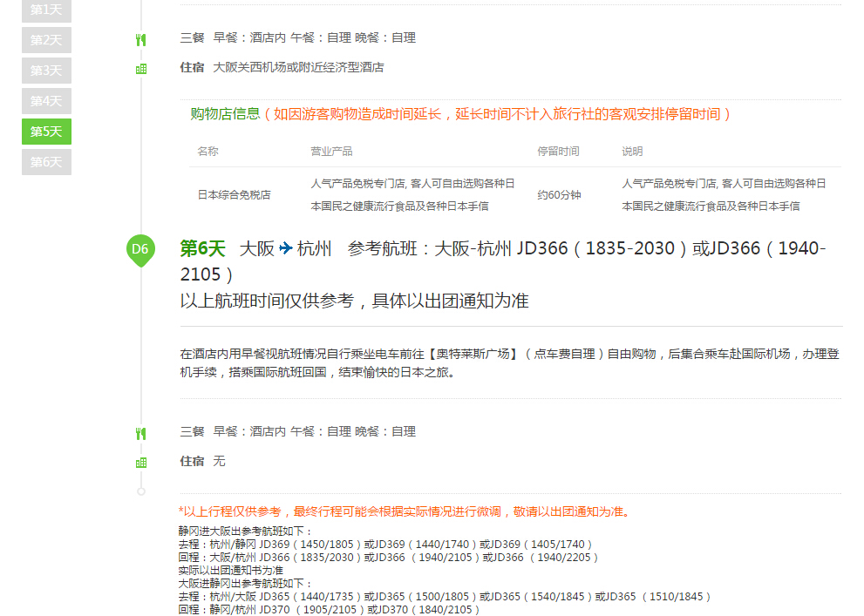Screen dimensions: 864x616
Task: Open 第6天 in the sidebar navigation
Action: coord(46,162)
